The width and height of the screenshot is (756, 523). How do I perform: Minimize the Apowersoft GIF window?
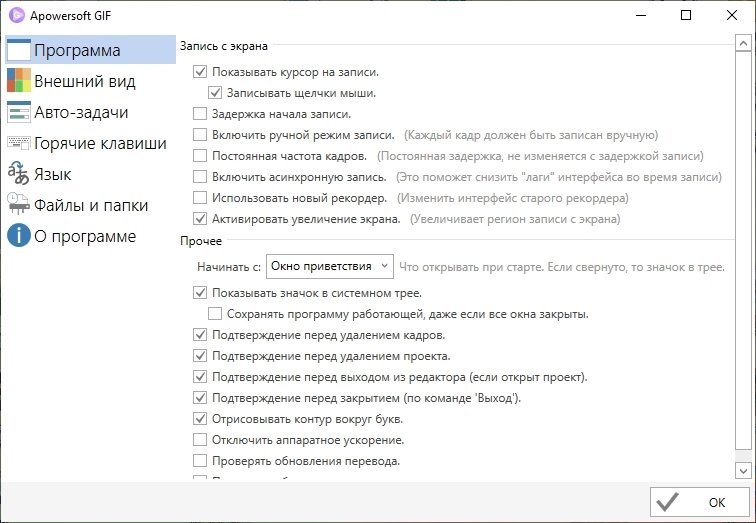click(x=641, y=15)
